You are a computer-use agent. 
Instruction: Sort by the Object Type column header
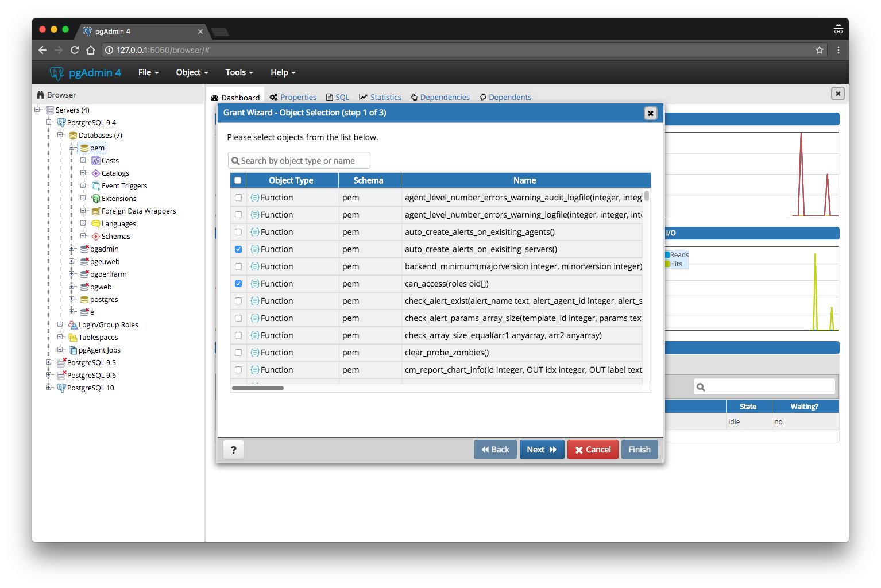pos(291,180)
